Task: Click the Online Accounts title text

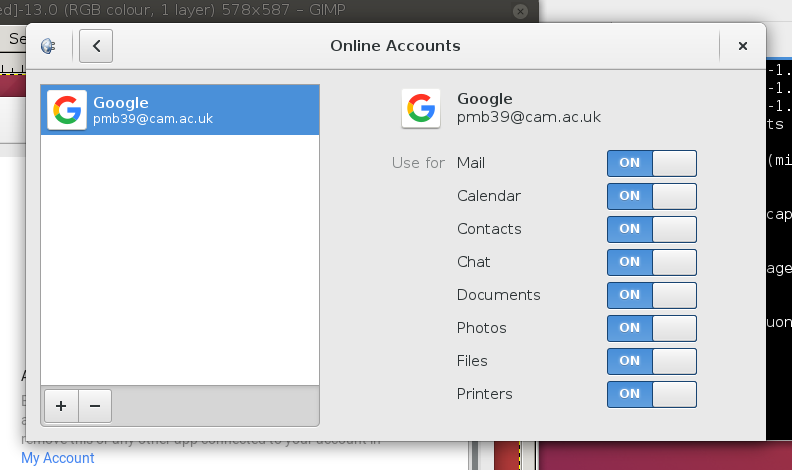Action: (395, 46)
